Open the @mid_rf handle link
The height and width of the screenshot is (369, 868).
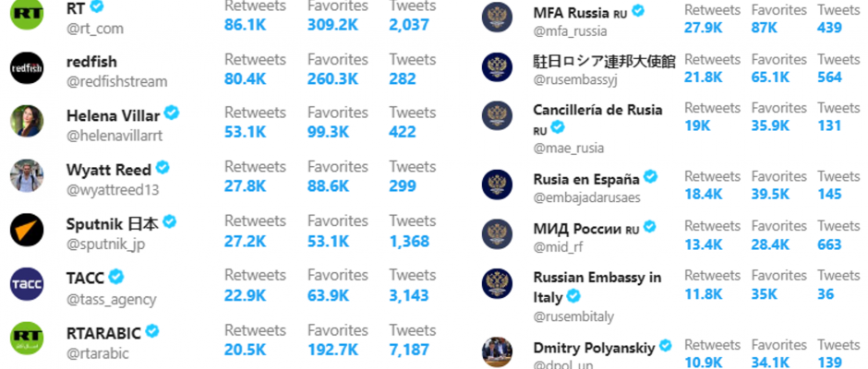point(558,247)
